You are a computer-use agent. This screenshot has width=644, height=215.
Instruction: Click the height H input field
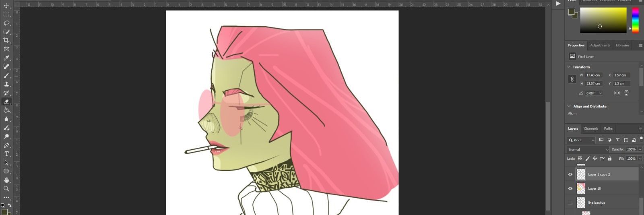pos(594,83)
